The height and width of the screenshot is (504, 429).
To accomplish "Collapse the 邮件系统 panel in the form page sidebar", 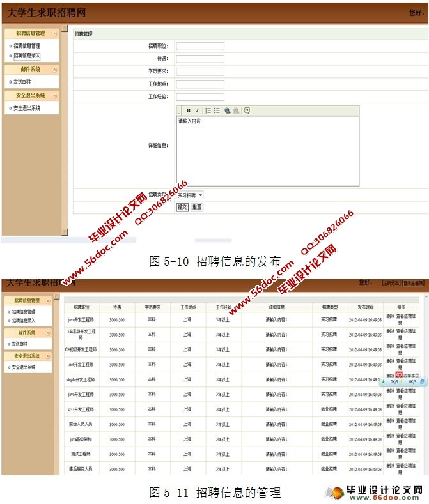I will tap(54, 69).
